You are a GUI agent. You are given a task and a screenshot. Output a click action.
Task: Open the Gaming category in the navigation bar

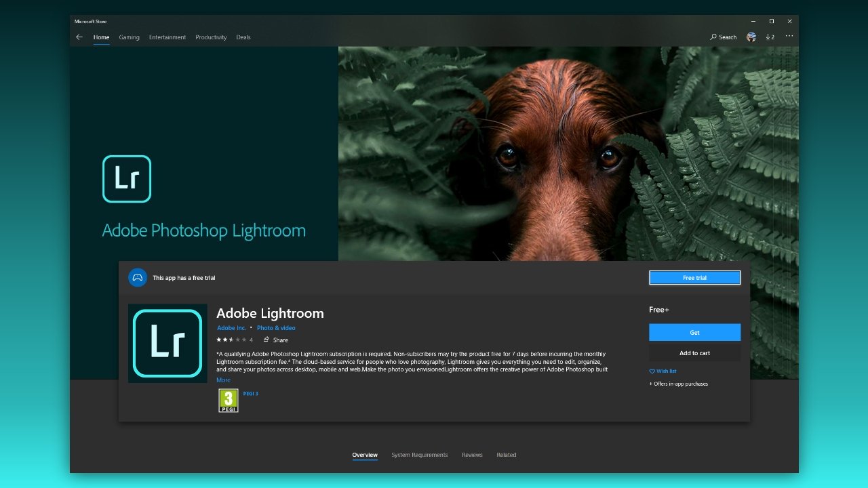tap(129, 37)
